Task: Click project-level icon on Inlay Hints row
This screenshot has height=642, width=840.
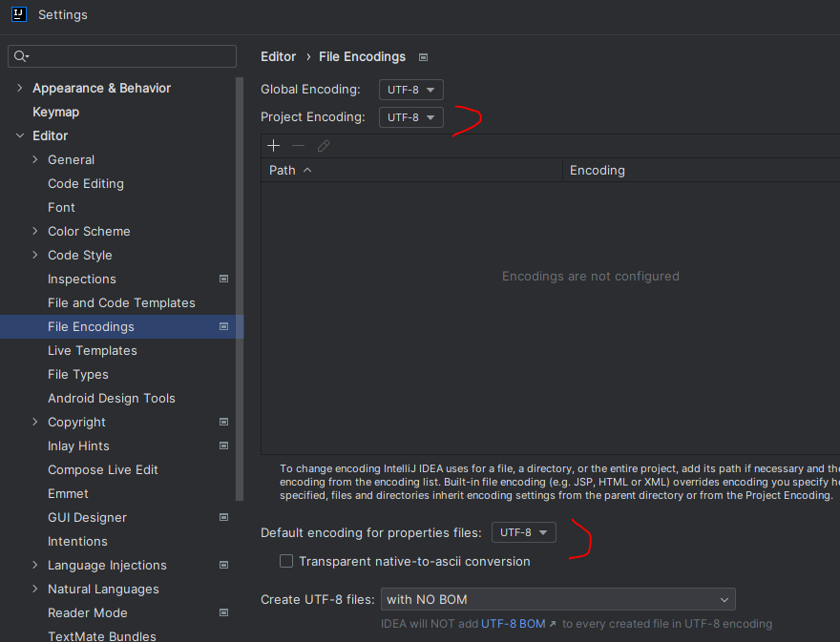Action: click(x=224, y=445)
